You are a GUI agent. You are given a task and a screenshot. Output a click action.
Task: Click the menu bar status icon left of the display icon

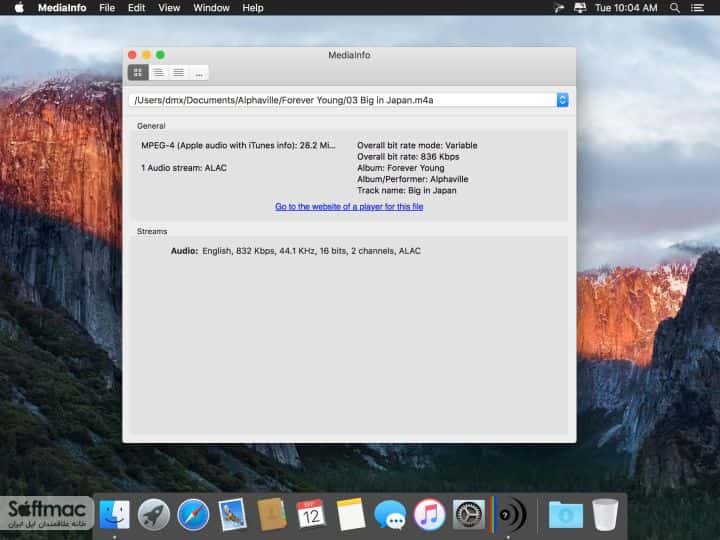click(559, 8)
